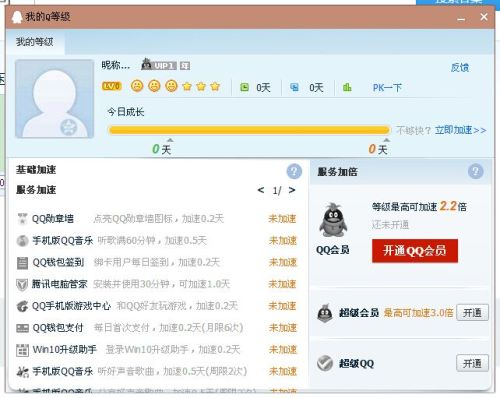Click the Win10升级助手 row label
Viewport: 500px width, 398px height.
tap(65, 350)
